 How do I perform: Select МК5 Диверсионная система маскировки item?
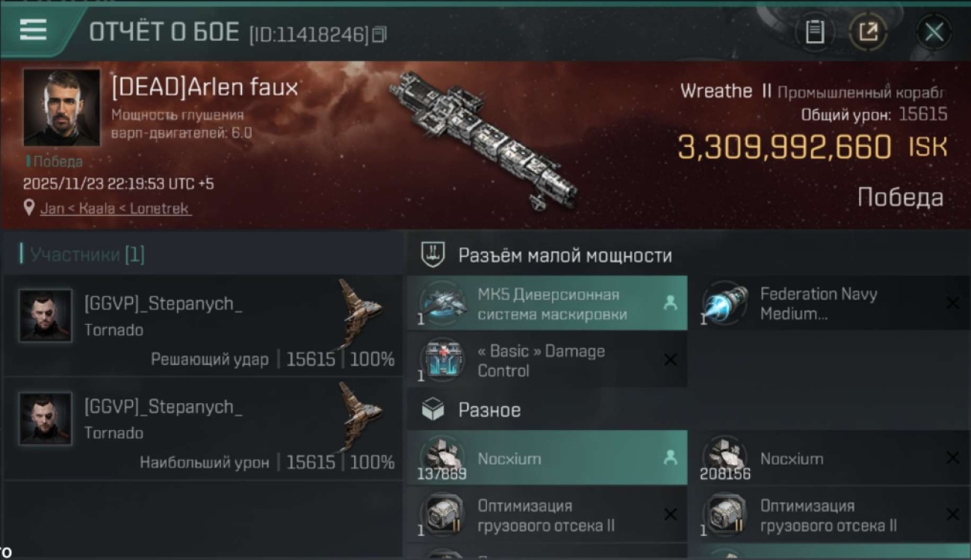coord(547,304)
